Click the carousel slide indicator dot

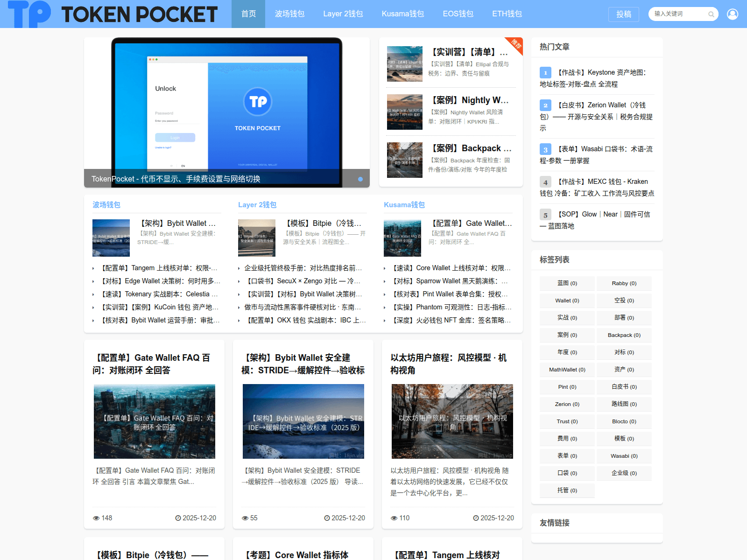(360, 179)
